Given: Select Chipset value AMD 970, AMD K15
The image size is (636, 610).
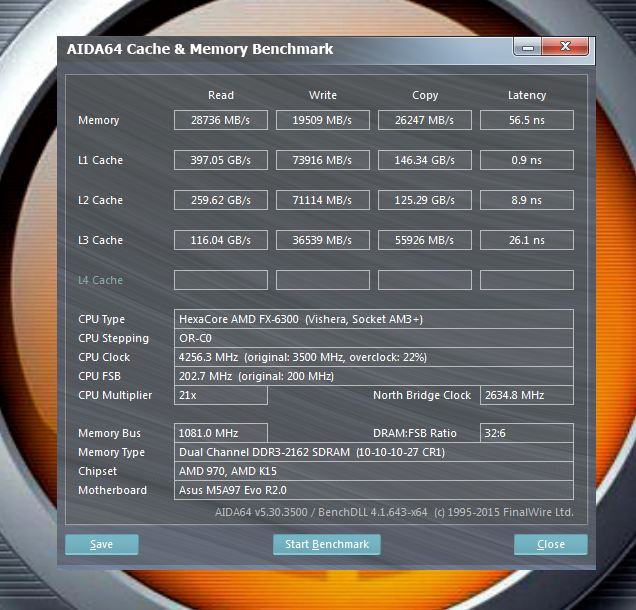Looking at the screenshot, I should point(374,471).
